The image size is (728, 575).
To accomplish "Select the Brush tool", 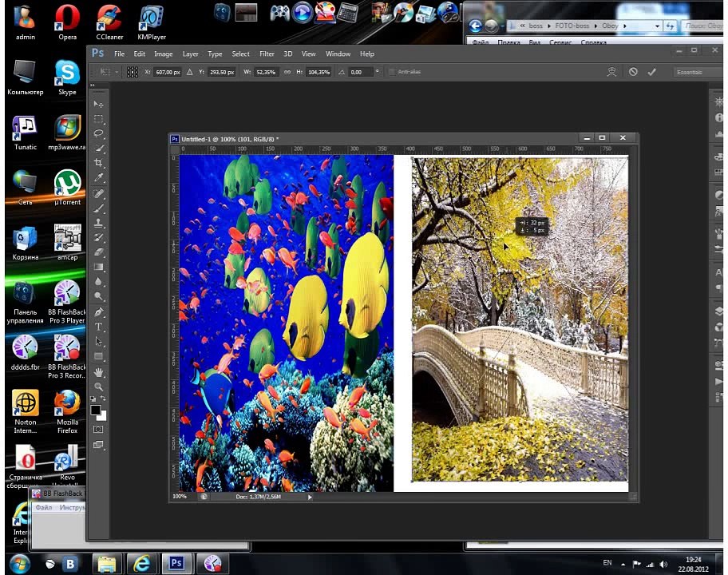I will click(x=98, y=208).
